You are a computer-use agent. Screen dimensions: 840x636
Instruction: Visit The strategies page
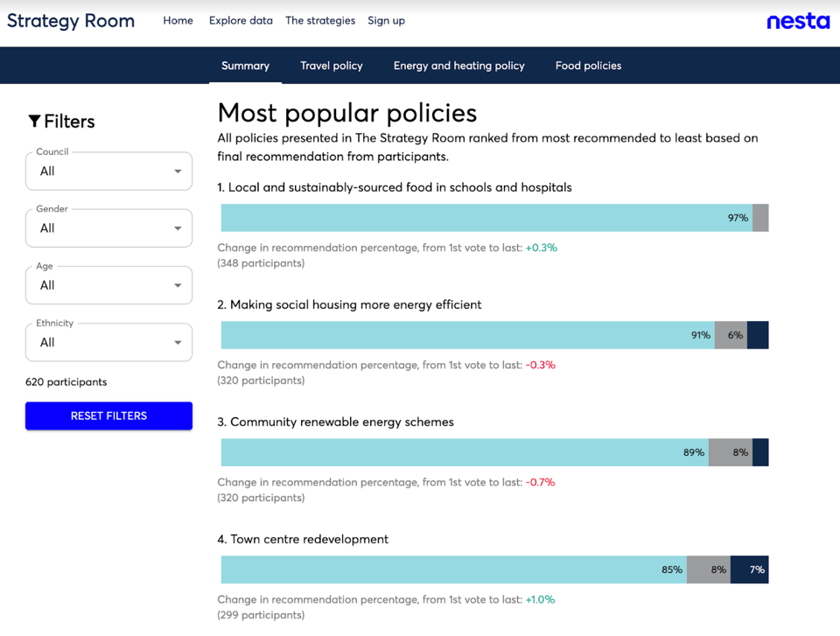[320, 20]
